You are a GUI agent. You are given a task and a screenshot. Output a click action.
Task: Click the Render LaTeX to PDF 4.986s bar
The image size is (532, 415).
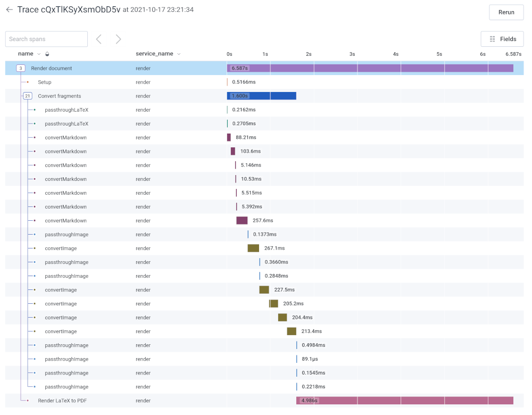(404, 401)
